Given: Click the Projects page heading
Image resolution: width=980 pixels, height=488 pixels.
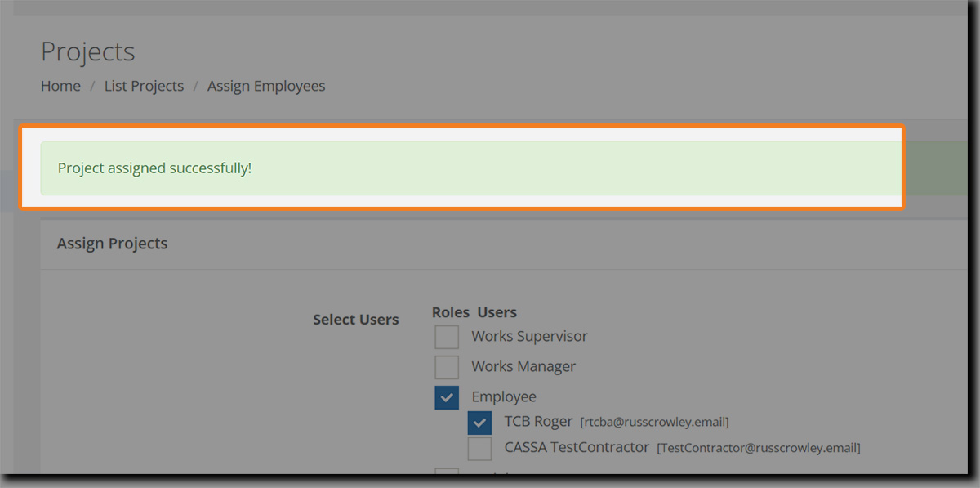Looking at the screenshot, I should 87,51.
